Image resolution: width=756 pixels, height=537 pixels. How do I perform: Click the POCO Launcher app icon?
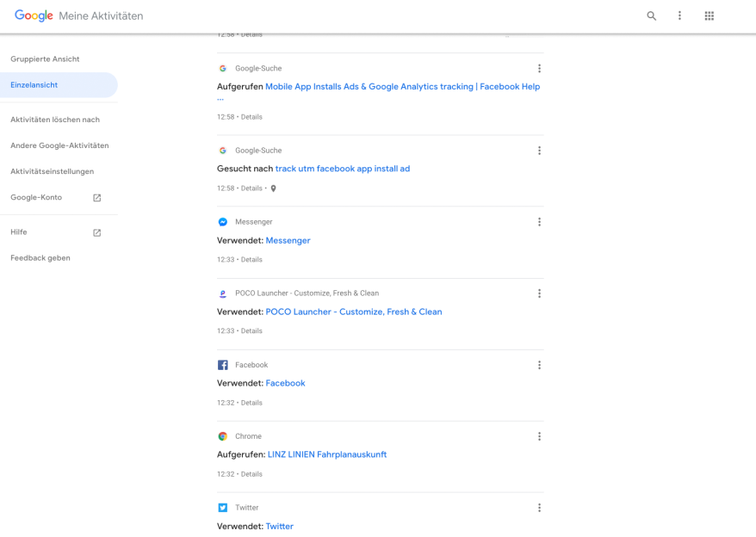pos(223,293)
